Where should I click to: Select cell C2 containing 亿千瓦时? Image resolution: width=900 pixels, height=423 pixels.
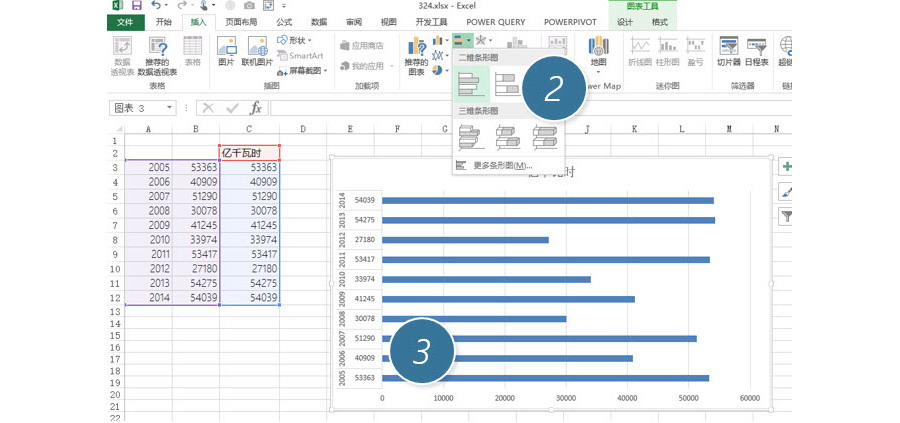pos(250,153)
